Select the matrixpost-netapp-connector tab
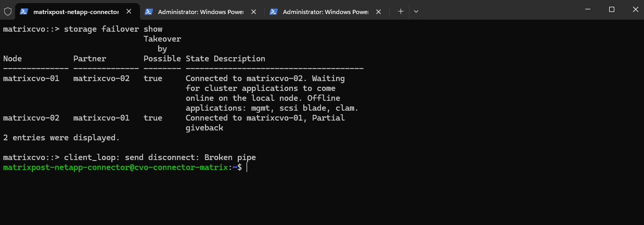This screenshot has height=225, width=644. (x=77, y=11)
